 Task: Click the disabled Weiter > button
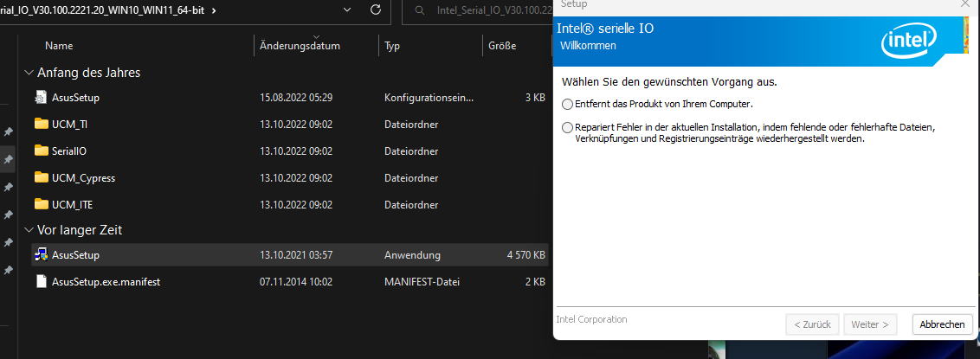pyautogui.click(x=870, y=324)
